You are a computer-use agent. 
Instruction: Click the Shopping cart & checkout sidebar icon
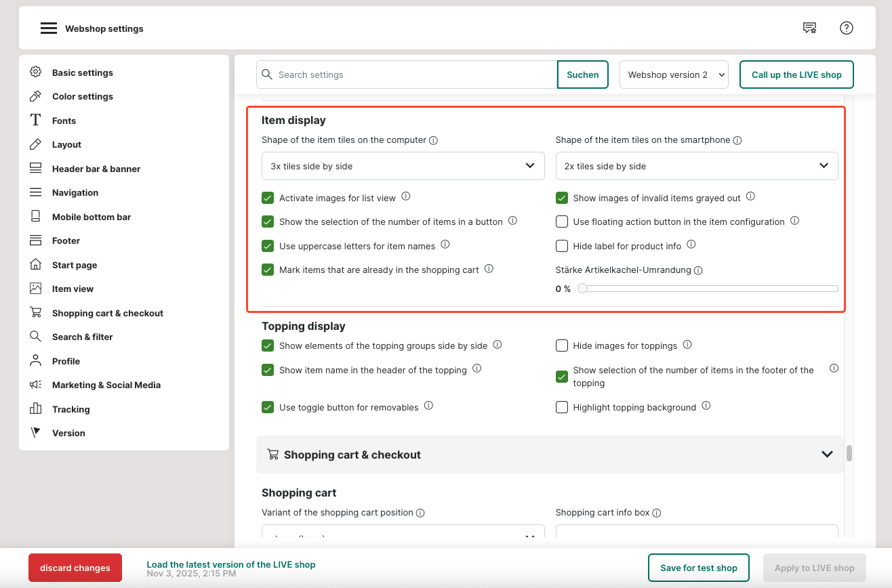pos(36,312)
